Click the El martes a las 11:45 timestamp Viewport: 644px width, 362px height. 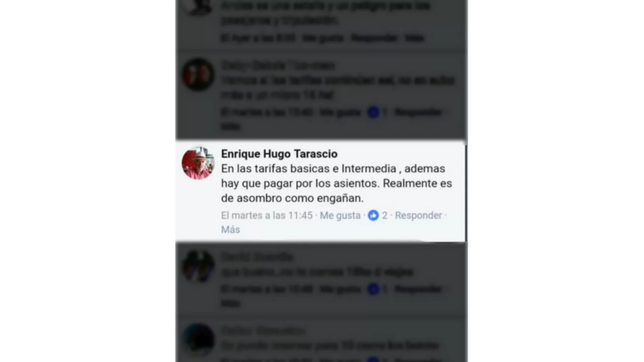coord(267,216)
